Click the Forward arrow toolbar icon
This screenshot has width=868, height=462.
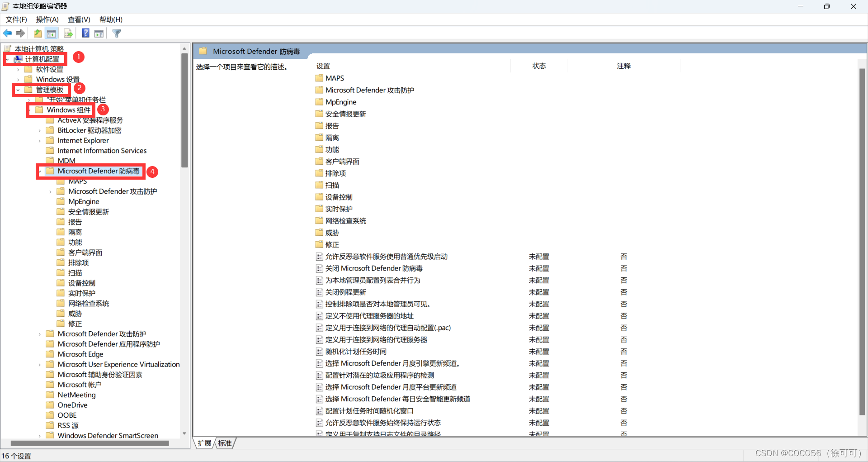[x=20, y=33]
